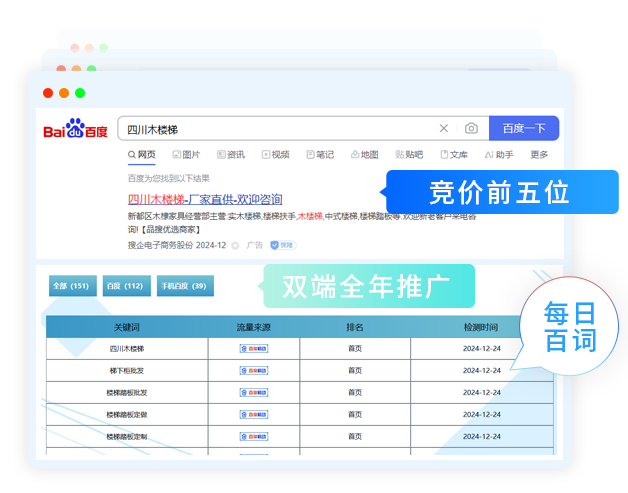
Task: Select the 网页 tab
Action: pyautogui.click(x=142, y=155)
